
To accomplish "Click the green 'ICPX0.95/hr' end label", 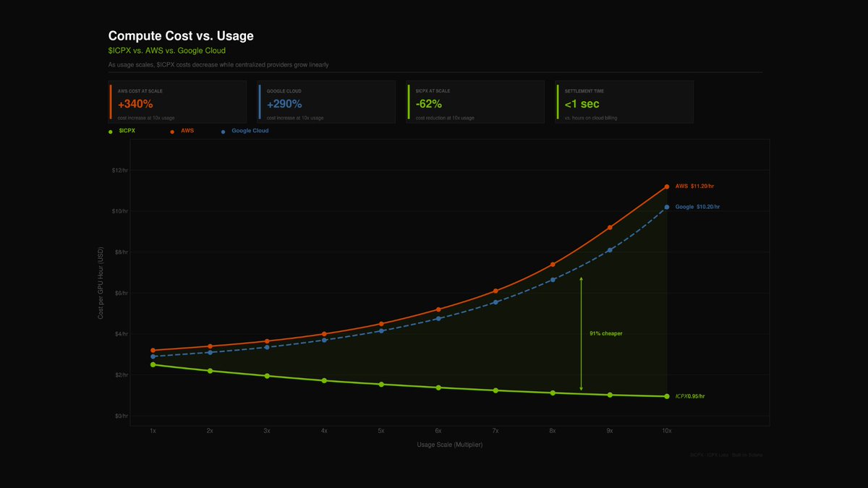I will 690,396.
